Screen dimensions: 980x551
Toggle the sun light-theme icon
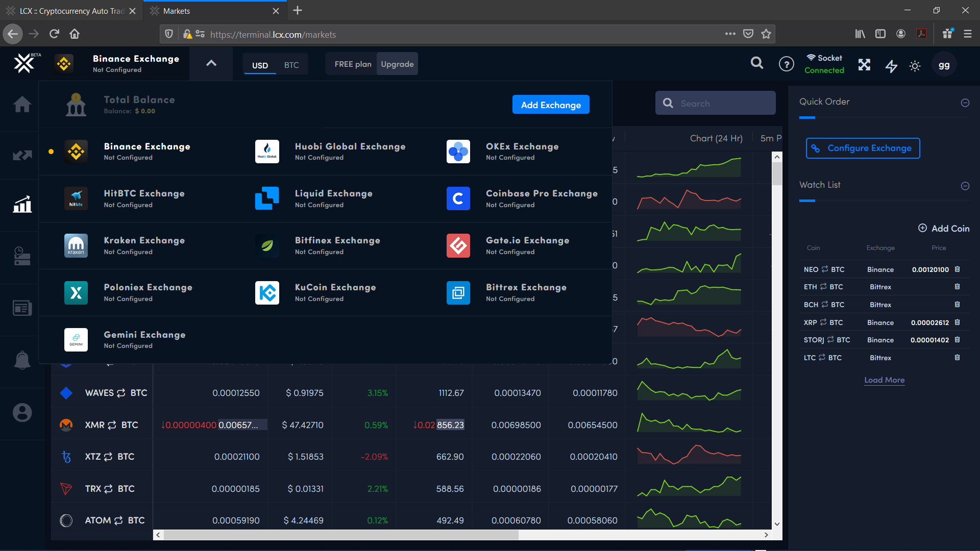(x=915, y=66)
